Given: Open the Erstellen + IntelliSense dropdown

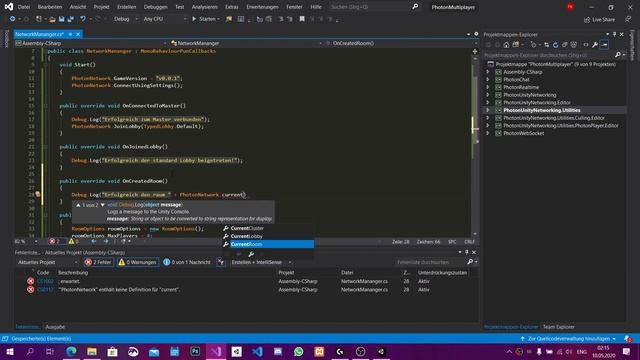Looking at the screenshot, I should click(x=261, y=262).
